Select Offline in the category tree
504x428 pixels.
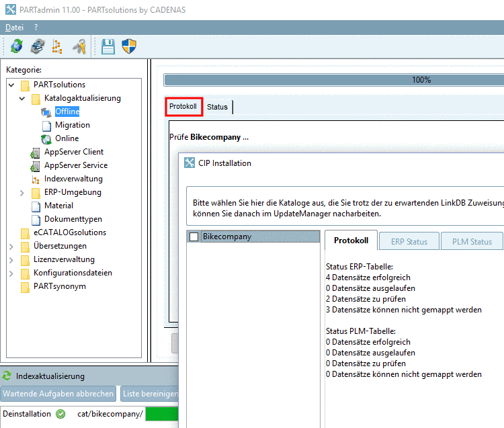point(67,112)
